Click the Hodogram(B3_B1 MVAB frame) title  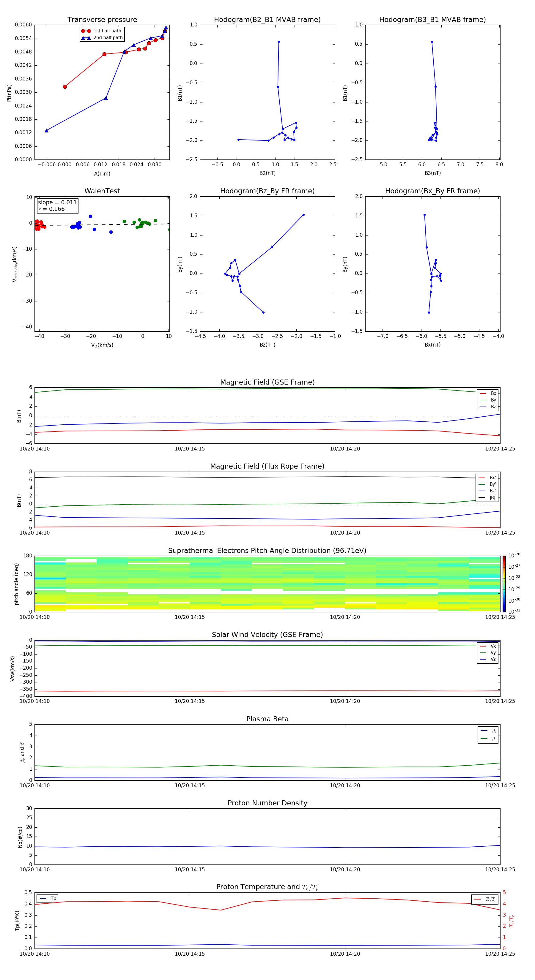[432, 20]
